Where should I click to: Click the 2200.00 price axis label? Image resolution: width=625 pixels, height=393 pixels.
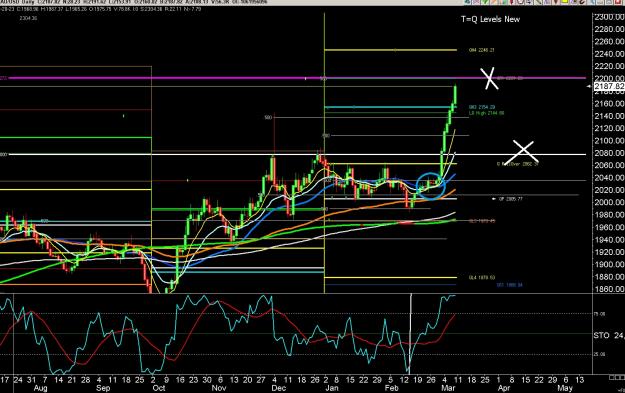609,78
